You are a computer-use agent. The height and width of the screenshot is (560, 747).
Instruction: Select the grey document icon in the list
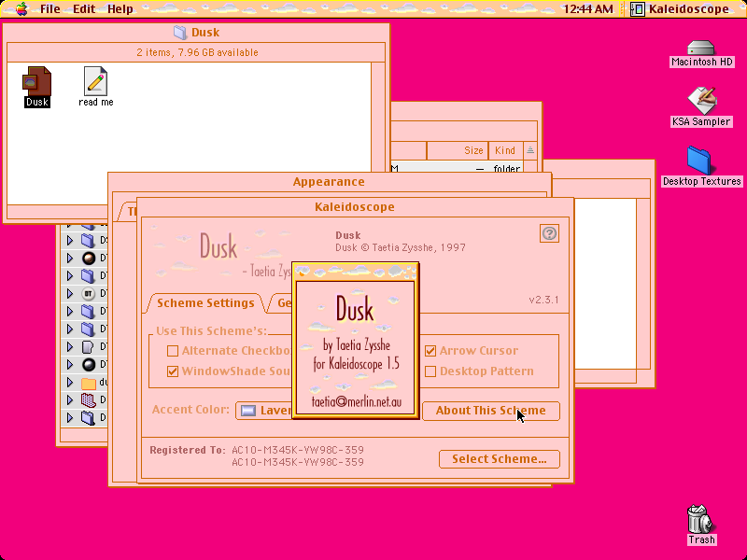(88, 346)
